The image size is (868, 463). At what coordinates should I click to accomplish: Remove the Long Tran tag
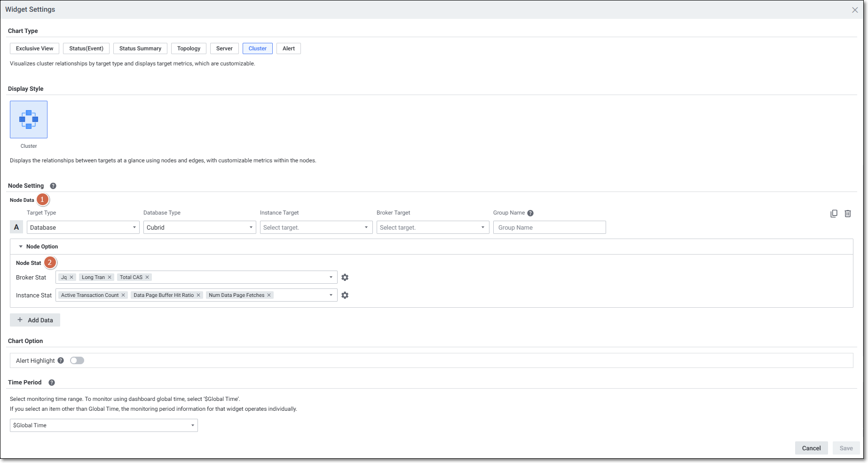(110, 278)
